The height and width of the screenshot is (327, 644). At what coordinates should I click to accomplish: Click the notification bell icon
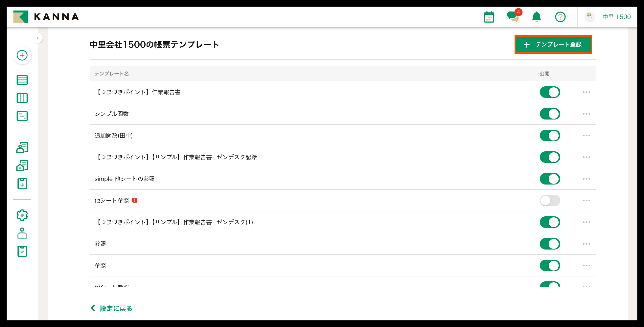coord(536,17)
